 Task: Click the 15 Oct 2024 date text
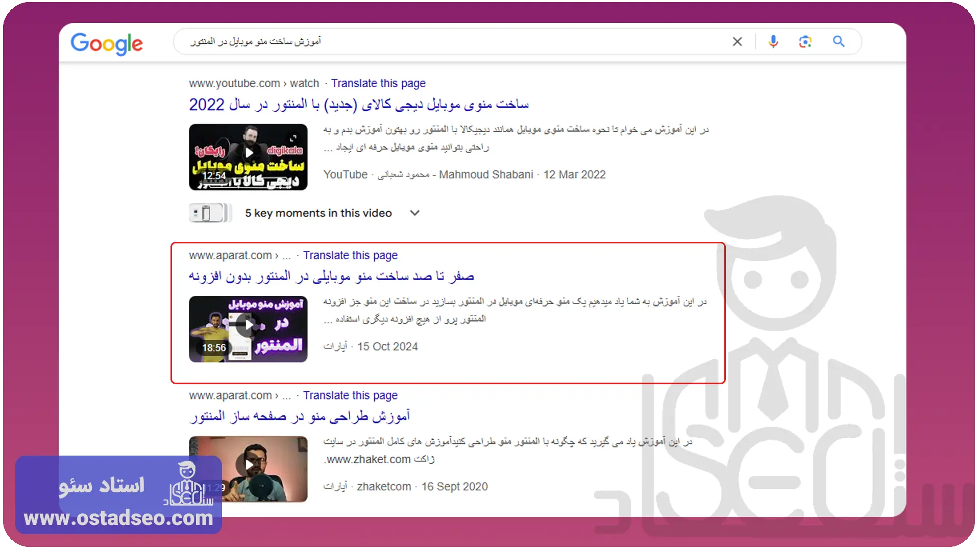click(x=387, y=346)
